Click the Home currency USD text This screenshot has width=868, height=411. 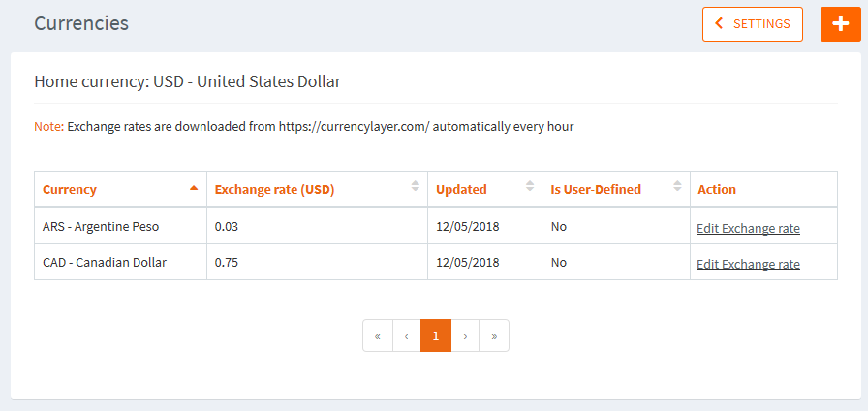tap(187, 82)
